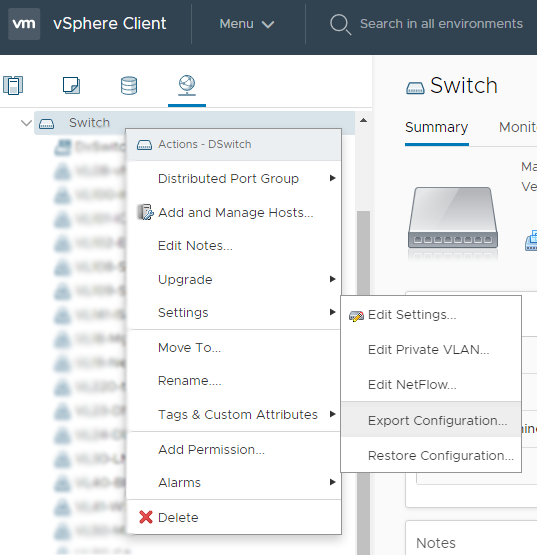
Task: Choose Edit Notes... from the menu
Action: (234, 246)
